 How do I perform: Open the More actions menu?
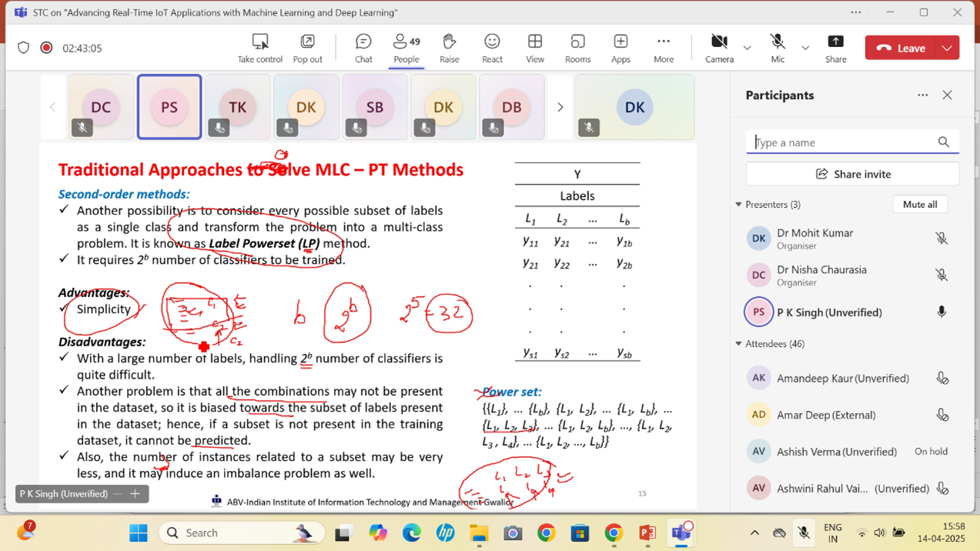(x=664, y=48)
